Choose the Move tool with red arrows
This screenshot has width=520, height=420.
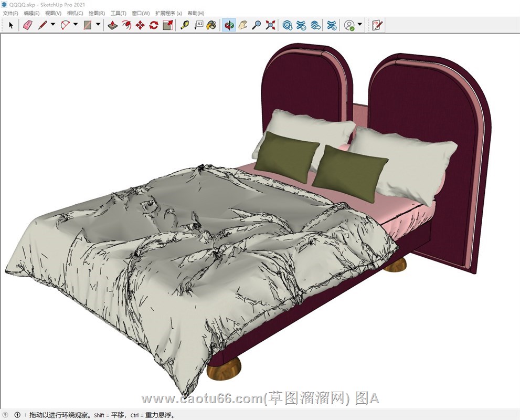coord(140,25)
